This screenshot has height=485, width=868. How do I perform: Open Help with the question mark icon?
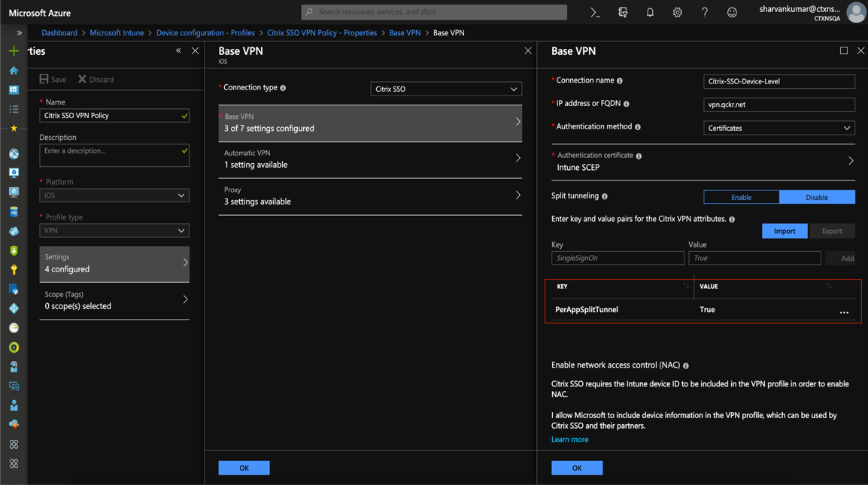coord(705,12)
